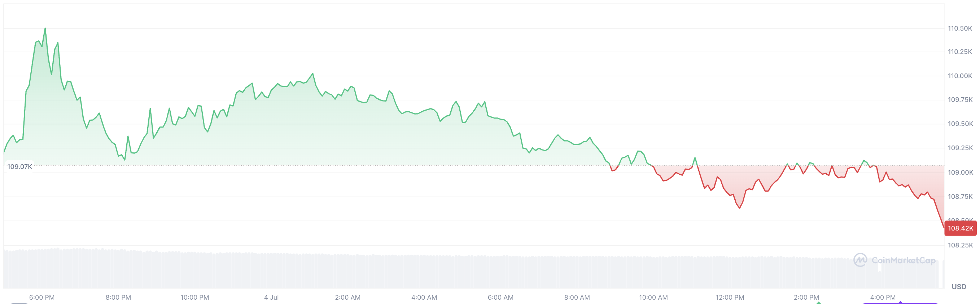
Task: Click the gray pill handle below 6:00 PM
Action: click(19, 303)
